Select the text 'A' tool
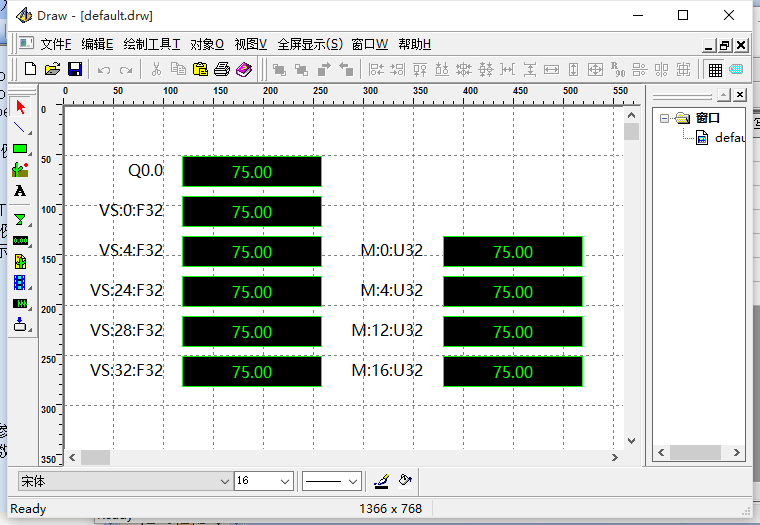Viewport: 760px width, 525px height. click(x=20, y=191)
